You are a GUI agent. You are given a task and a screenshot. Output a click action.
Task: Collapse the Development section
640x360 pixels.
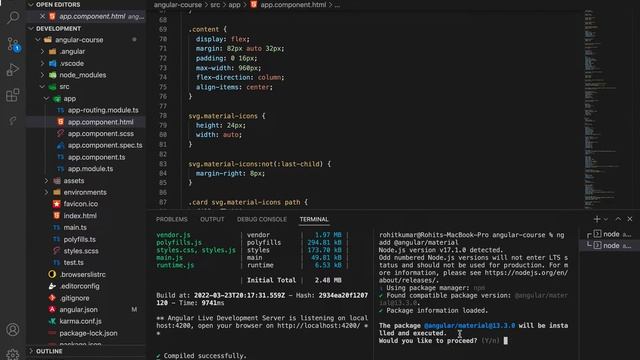pos(31,29)
